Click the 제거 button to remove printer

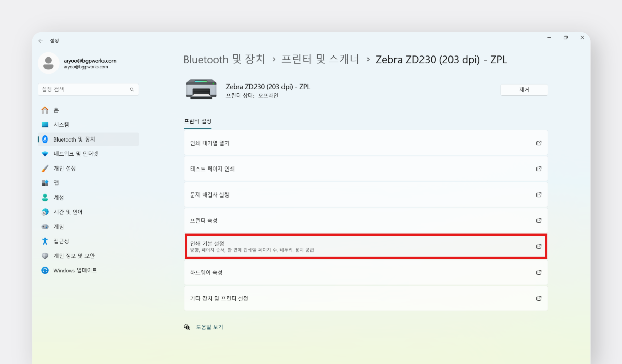(x=524, y=90)
